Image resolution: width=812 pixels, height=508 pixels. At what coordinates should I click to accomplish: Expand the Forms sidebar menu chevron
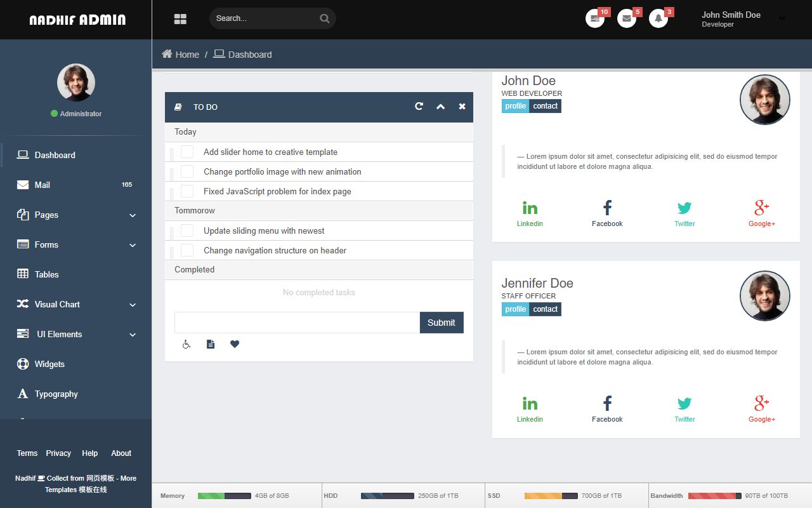pyautogui.click(x=133, y=245)
